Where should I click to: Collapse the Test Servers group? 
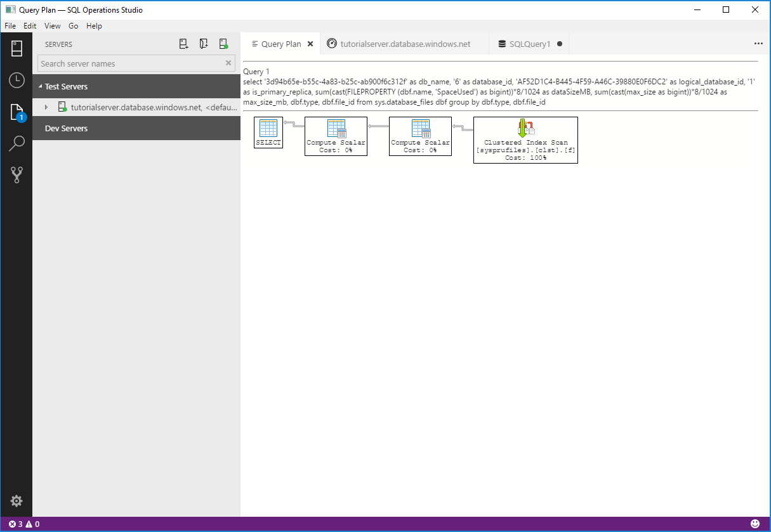click(41, 86)
